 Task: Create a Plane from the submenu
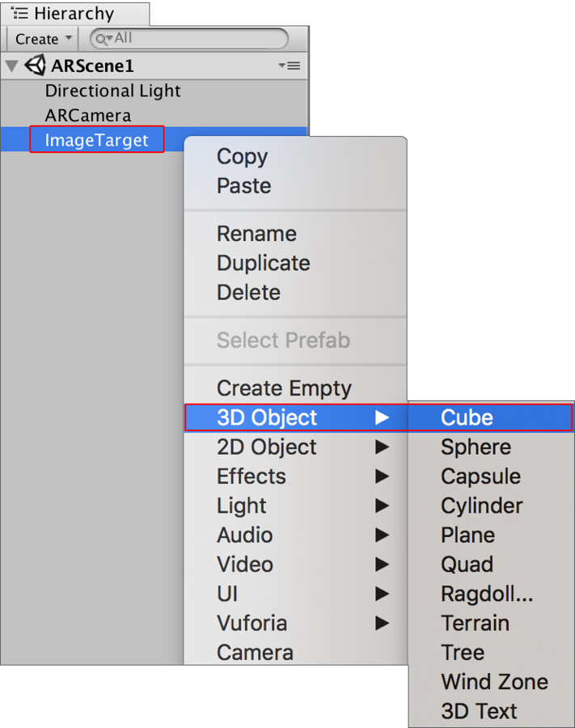point(491,535)
